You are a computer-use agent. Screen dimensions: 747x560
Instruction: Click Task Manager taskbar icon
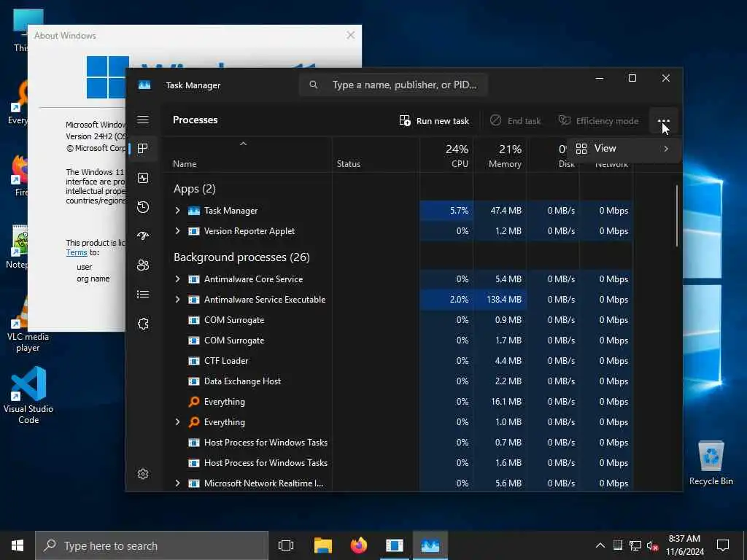(430, 545)
